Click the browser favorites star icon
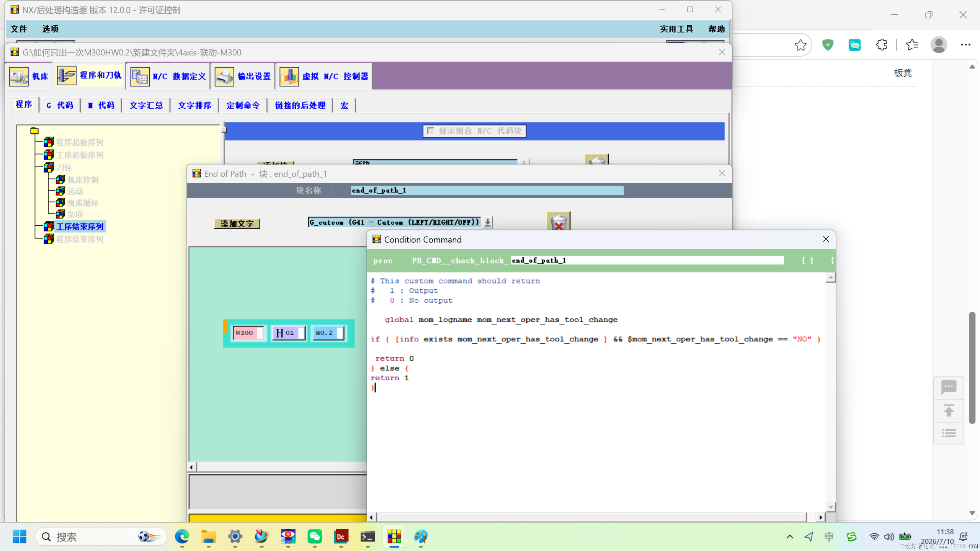980x551 pixels. tap(800, 45)
